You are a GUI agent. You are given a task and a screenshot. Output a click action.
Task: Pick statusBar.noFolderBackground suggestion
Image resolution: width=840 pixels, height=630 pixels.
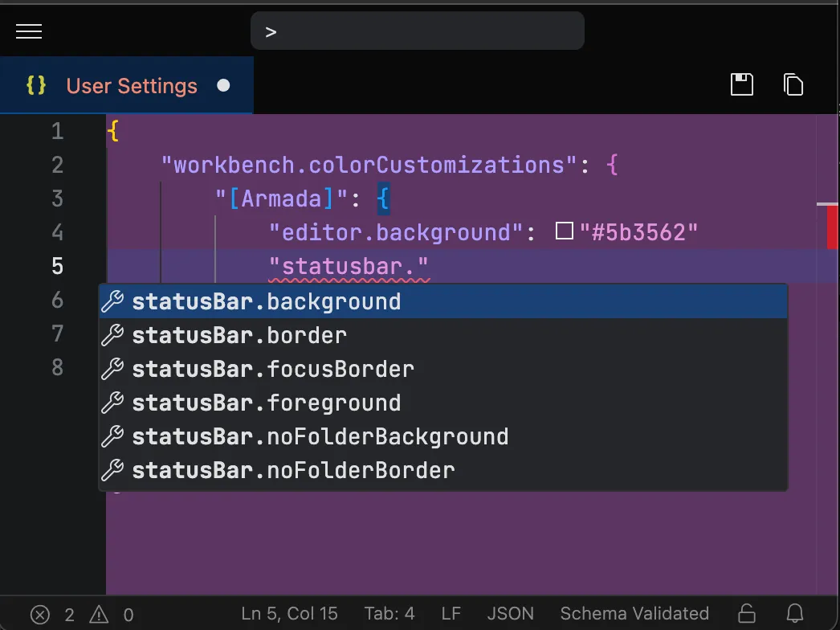tap(320, 437)
